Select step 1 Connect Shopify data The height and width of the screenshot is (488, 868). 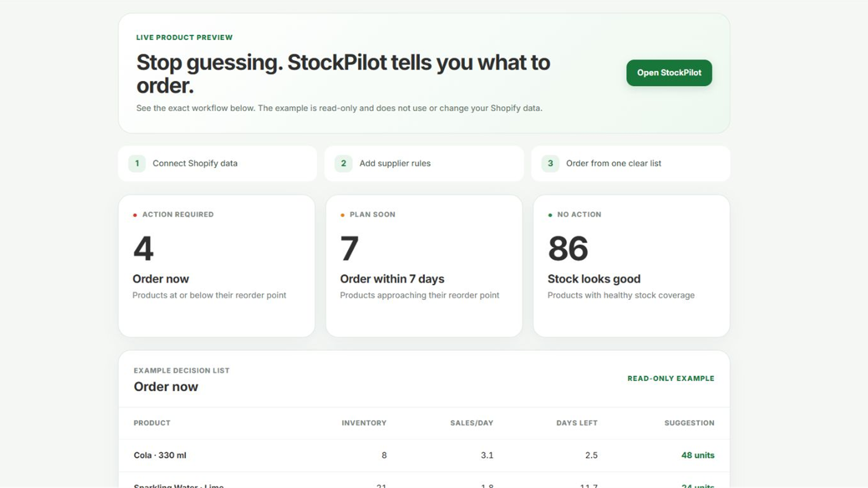(218, 163)
